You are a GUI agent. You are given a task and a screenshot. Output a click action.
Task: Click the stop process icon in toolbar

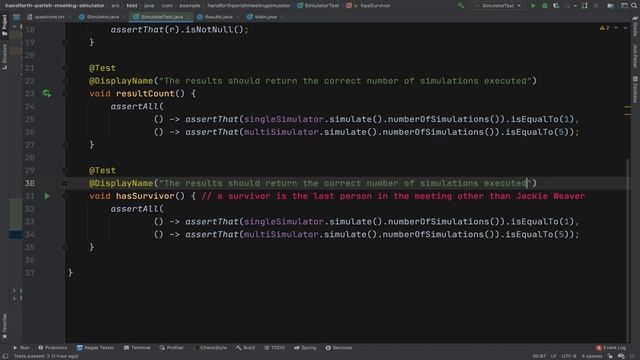pos(596,6)
